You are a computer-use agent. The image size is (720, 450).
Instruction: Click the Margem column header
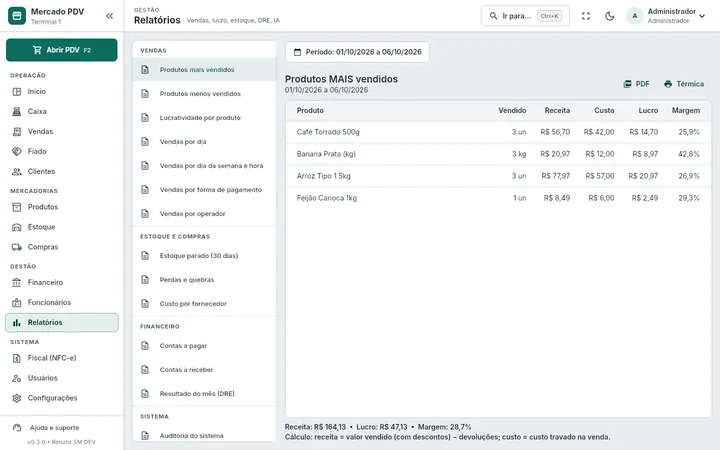(x=686, y=110)
